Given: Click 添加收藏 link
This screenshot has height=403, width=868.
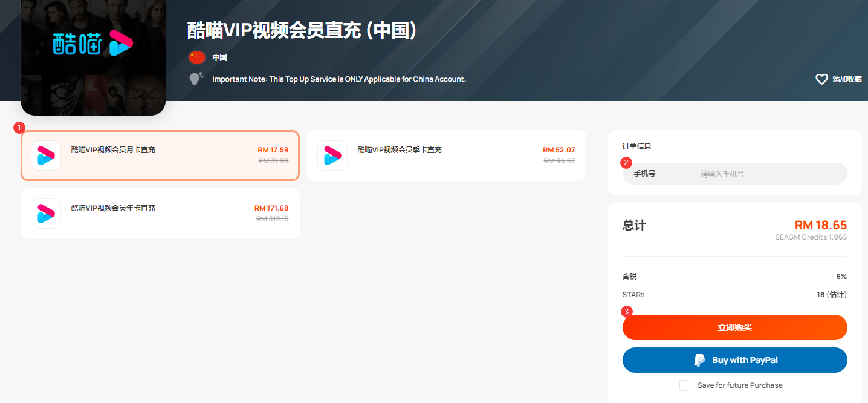Looking at the screenshot, I should pos(847,79).
